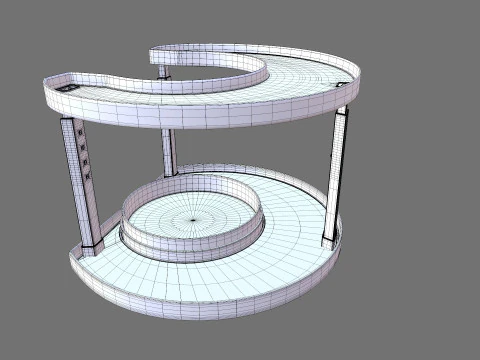Select the rear center support post
This screenshot has height=360, width=480.
pyautogui.click(x=169, y=153)
